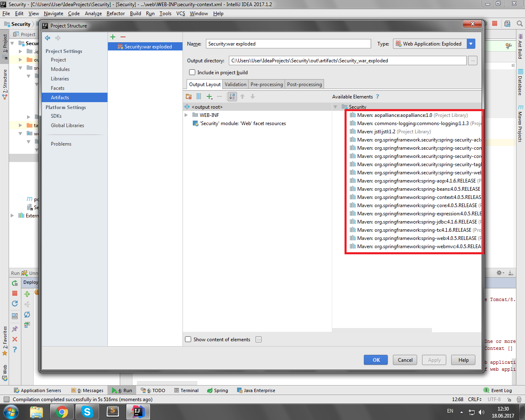This screenshot has width=525, height=420.
Task: Select Maven: aopalliance:aopalliance:1.0 library
Action: tap(409, 115)
